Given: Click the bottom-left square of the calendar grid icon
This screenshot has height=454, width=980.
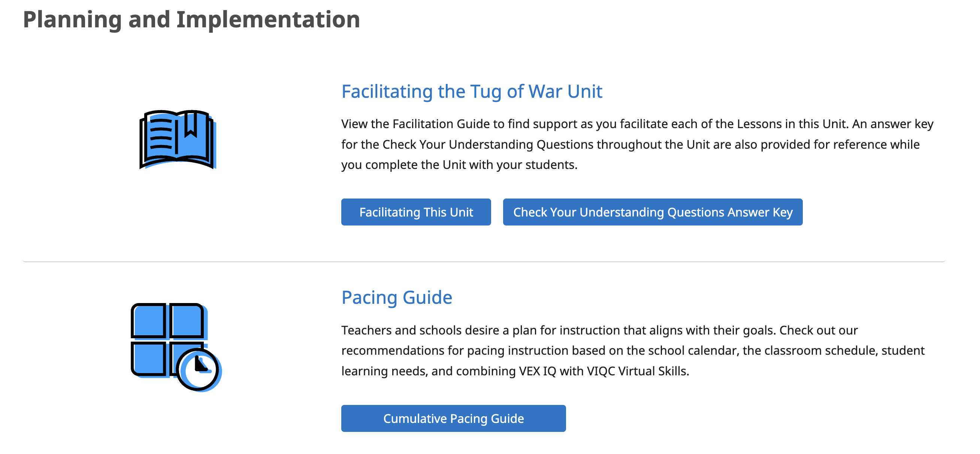Looking at the screenshot, I should click(148, 358).
